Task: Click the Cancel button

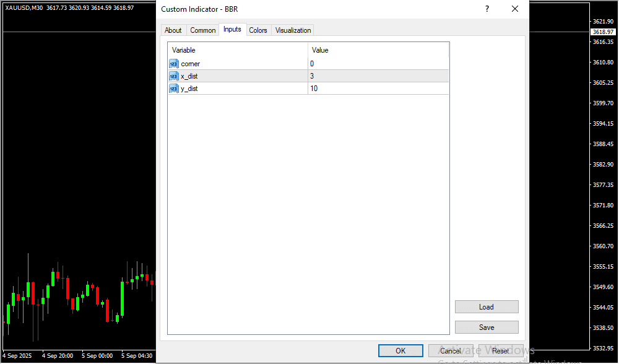Action: point(451,351)
